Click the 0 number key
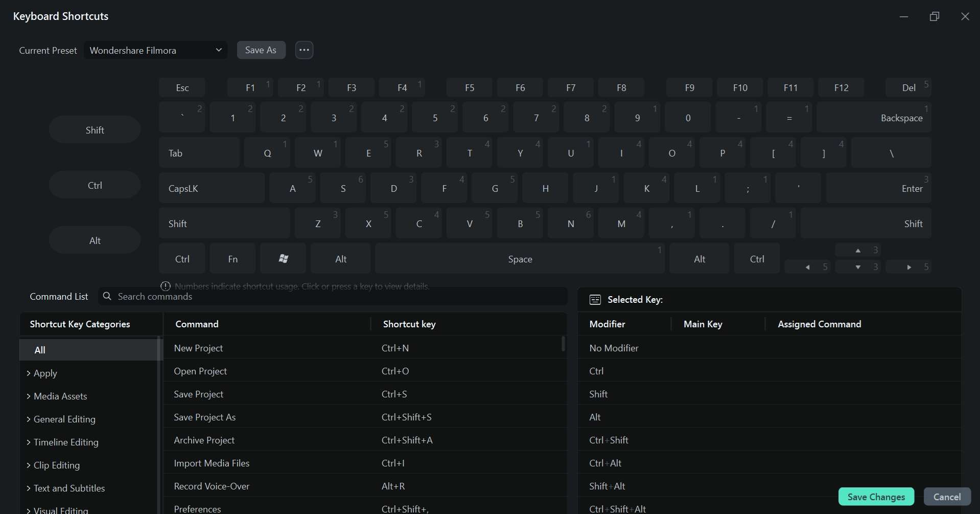This screenshot has height=514, width=980. 688,117
